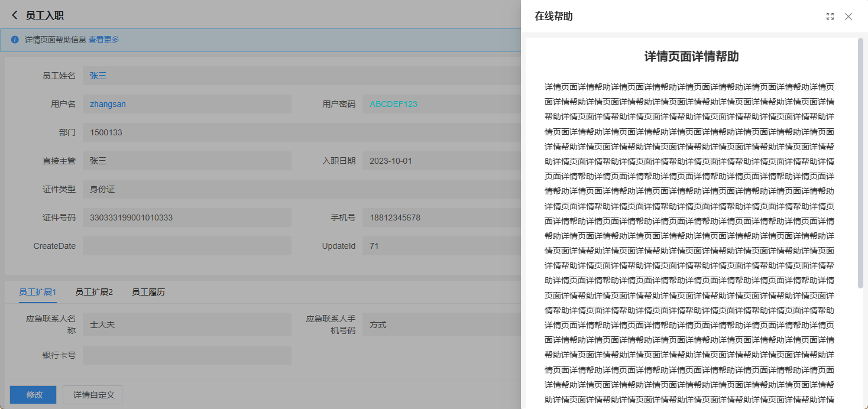
Task: Click the empty 银行卡号 field
Action: [x=187, y=355]
